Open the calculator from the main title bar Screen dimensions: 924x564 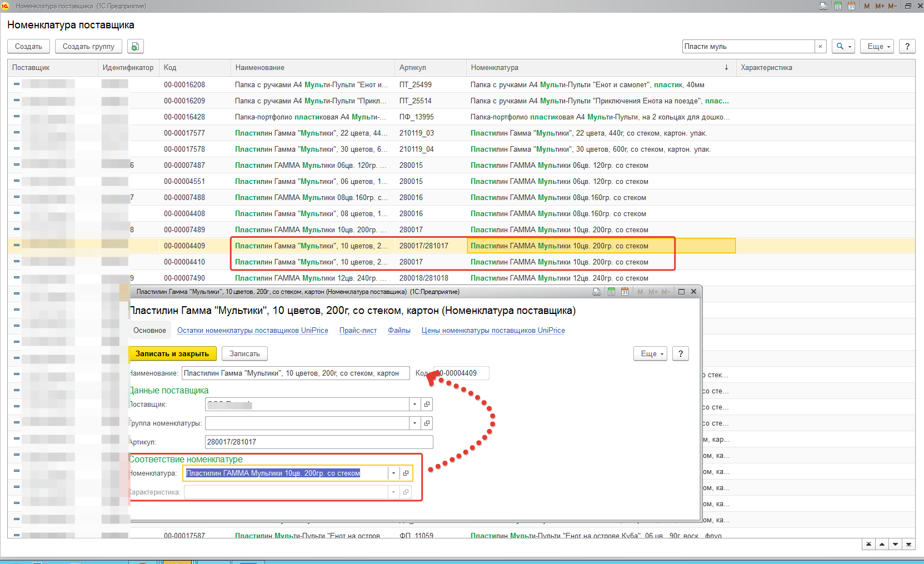pos(837,6)
